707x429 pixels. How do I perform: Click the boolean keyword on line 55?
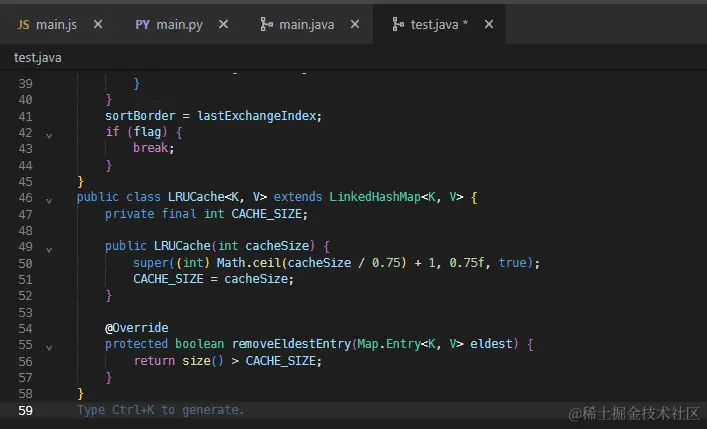[199, 344]
